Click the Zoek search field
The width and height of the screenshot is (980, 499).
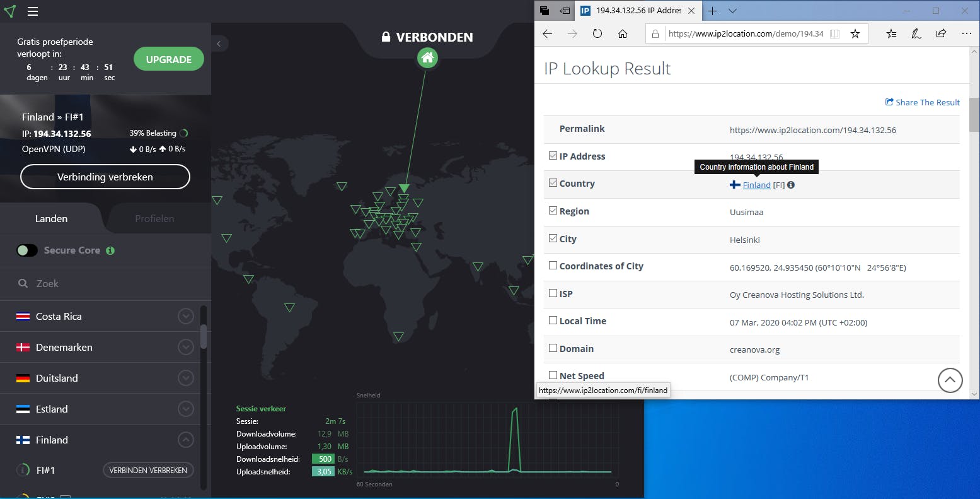pos(105,284)
